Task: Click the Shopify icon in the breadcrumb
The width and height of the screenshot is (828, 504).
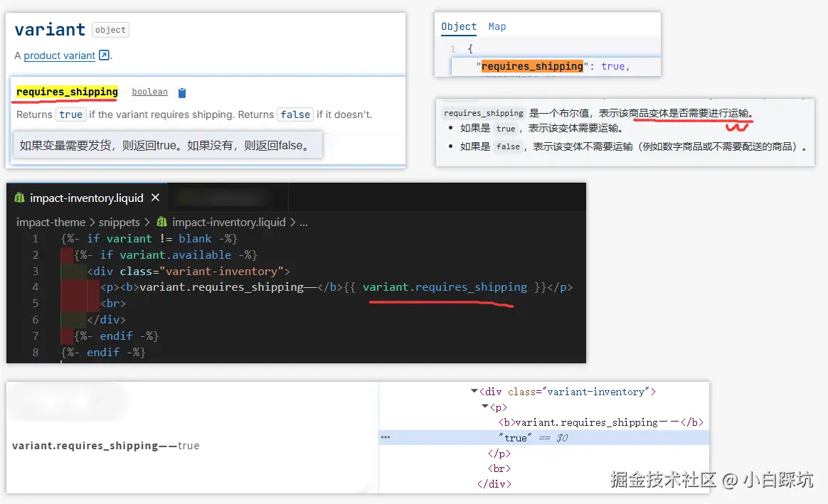Action: pos(161,222)
